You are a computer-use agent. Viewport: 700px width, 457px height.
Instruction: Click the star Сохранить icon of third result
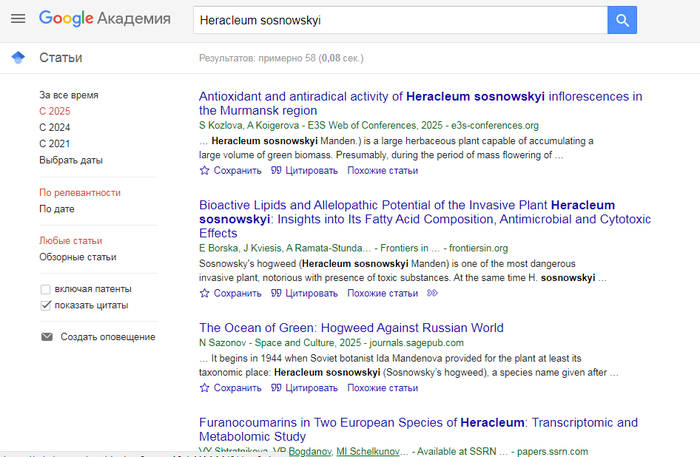pyautogui.click(x=205, y=388)
